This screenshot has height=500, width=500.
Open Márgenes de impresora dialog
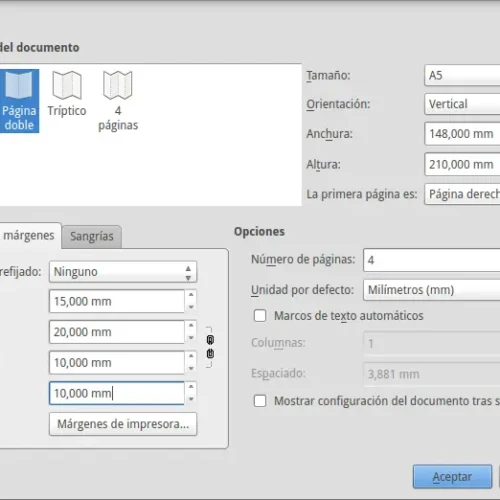(123, 424)
